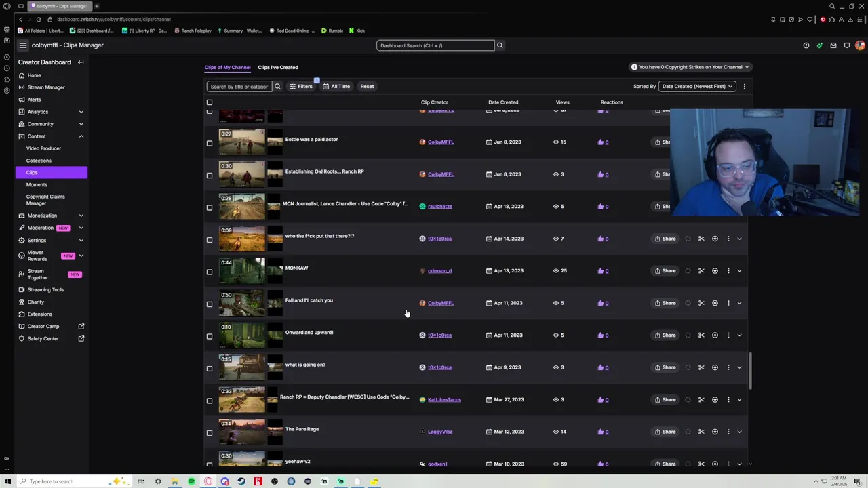
Task: Check the MCN Journalist Lance Chandler clip
Action: click(x=210, y=207)
